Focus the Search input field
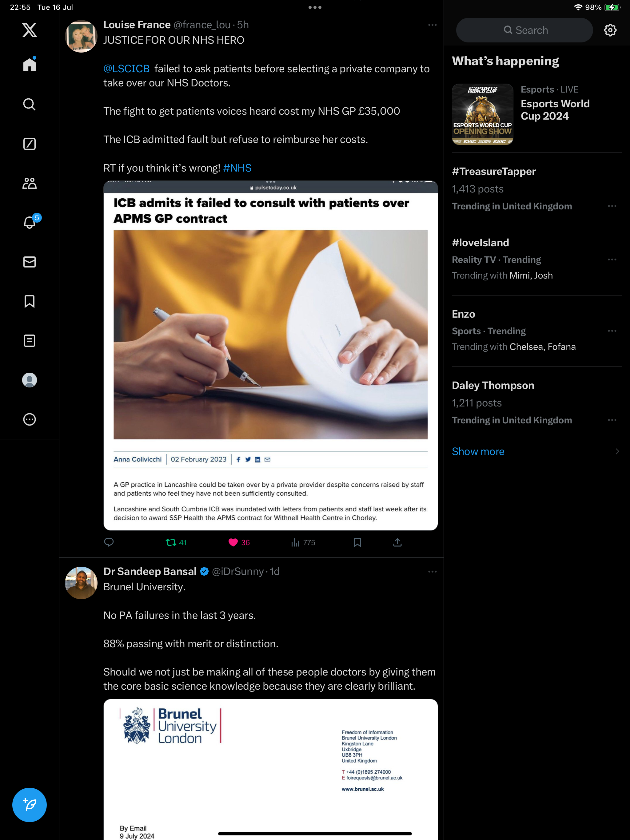Screen dimensions: 630x840 click(524, 30)
